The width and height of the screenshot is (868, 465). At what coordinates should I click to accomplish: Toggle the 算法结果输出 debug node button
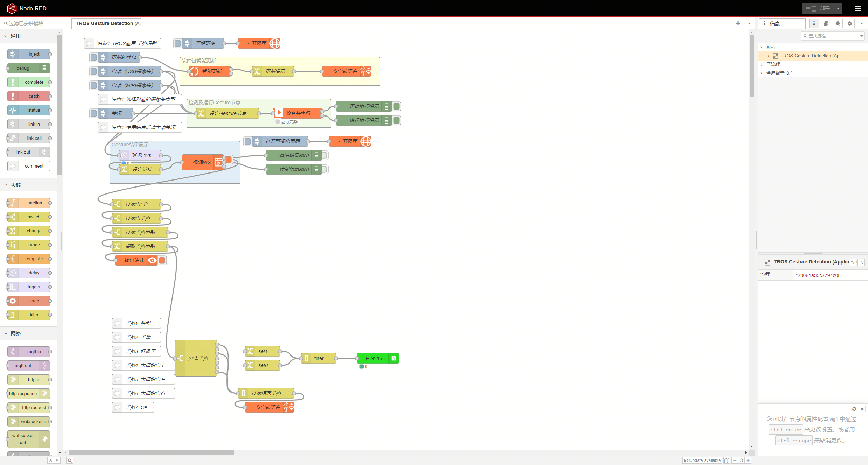click(325, 155)
